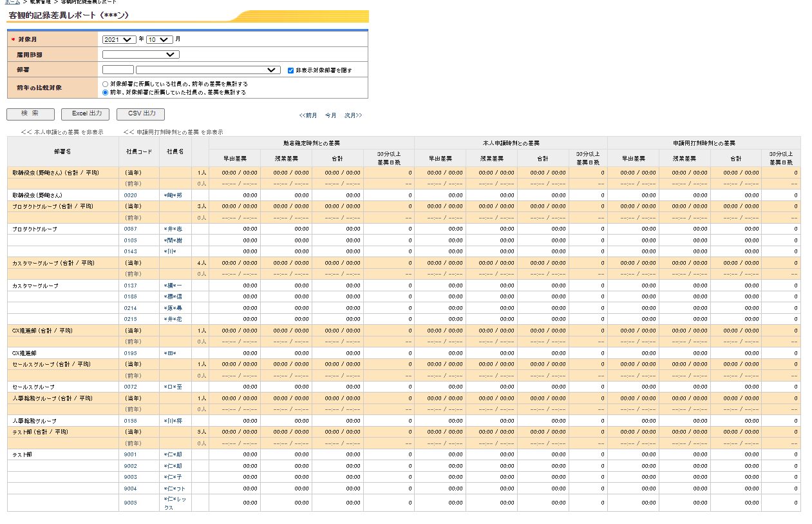Click 取締役会(野崎さん) (合計 / 平均) summary row label
The image size is (812, 524).
55,173
